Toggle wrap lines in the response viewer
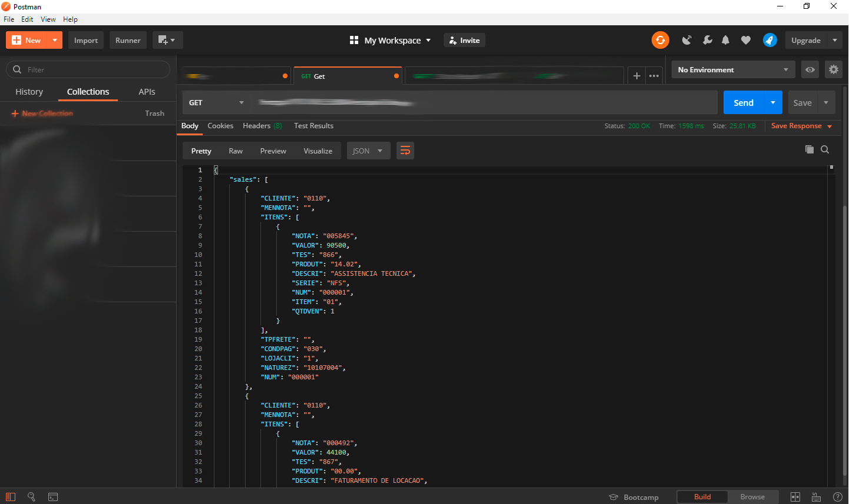The image size is (849, 504). pyautogui.click(x=405, y=151)
